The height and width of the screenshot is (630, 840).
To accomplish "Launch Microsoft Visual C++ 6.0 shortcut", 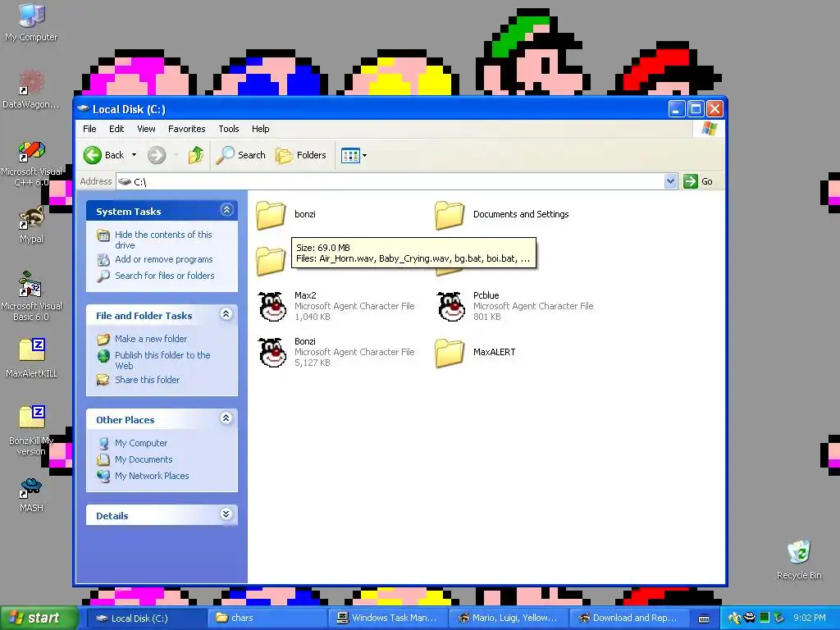I will [x=31, y=163].
